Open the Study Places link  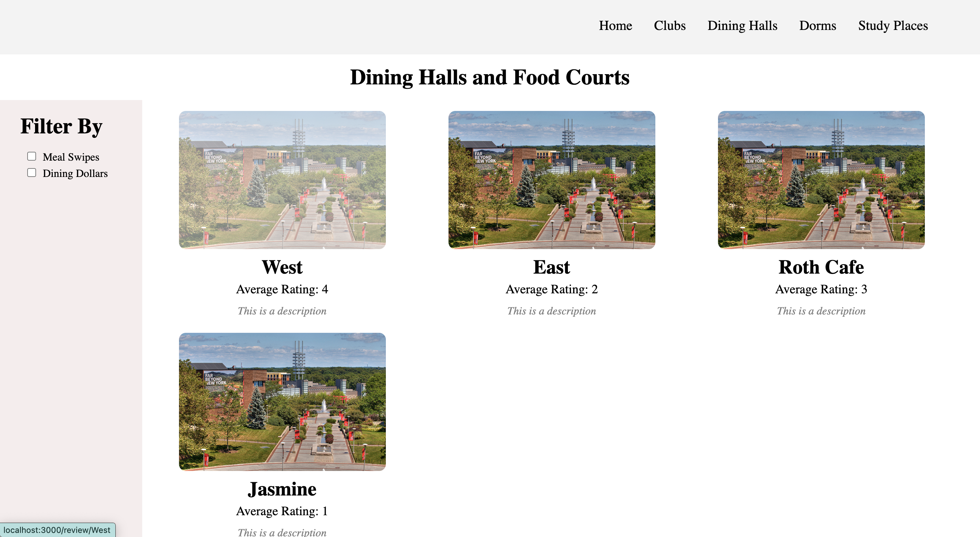893,26
